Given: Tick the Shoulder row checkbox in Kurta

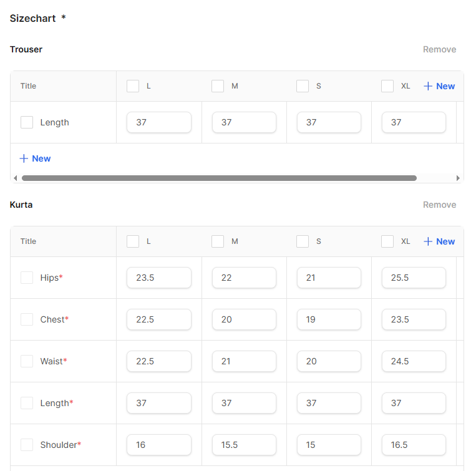Looking at the screenshot, I should tap(27, 445).
